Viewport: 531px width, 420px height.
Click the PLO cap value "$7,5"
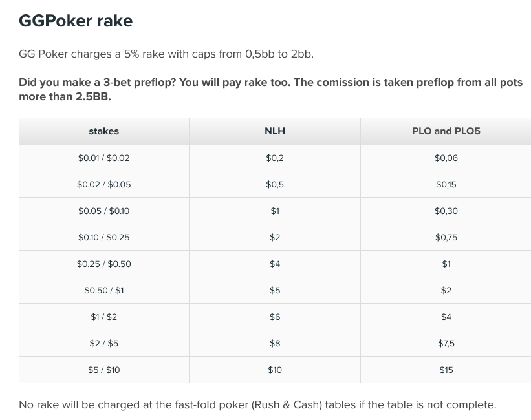pos(446,343)
